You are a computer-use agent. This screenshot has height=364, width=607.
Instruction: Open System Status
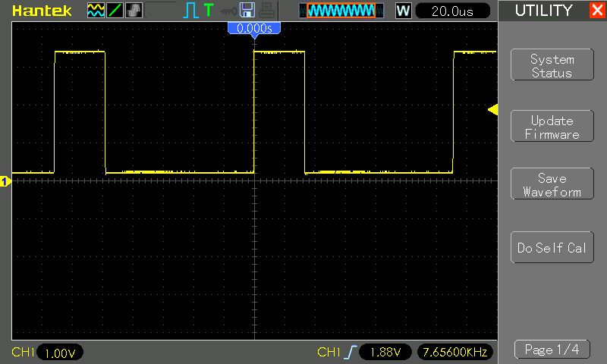click(552, 66)
